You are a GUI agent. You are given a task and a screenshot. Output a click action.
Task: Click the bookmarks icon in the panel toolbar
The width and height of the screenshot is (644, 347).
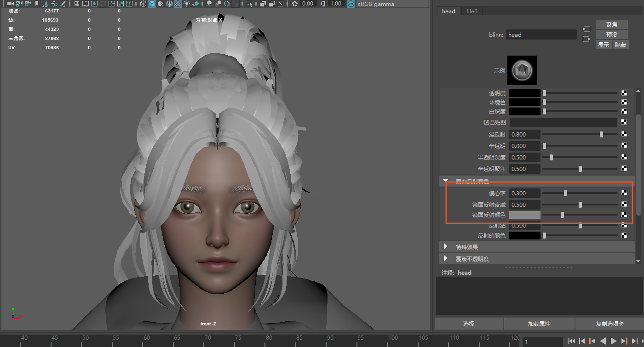(37, 4)
